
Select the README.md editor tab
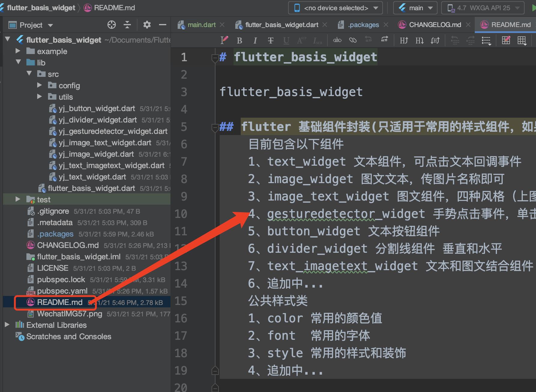click(506, 25)
